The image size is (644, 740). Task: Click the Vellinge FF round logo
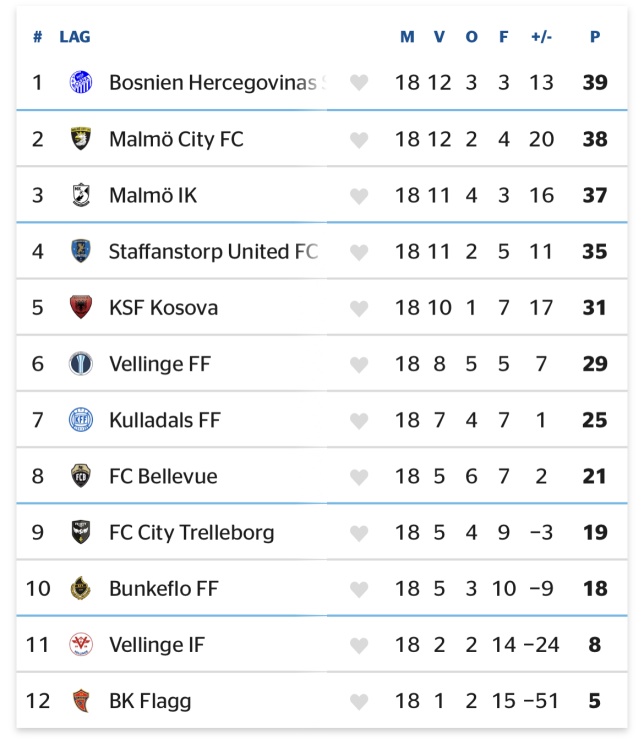pos(81,363)
